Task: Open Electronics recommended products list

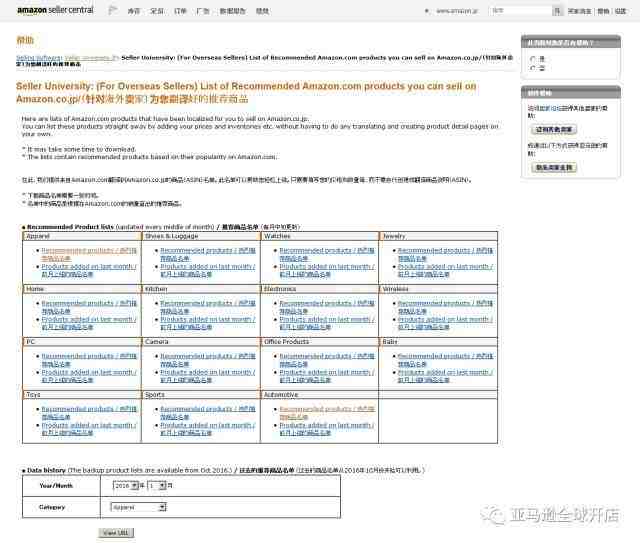Action: click(x=327, y=307)
